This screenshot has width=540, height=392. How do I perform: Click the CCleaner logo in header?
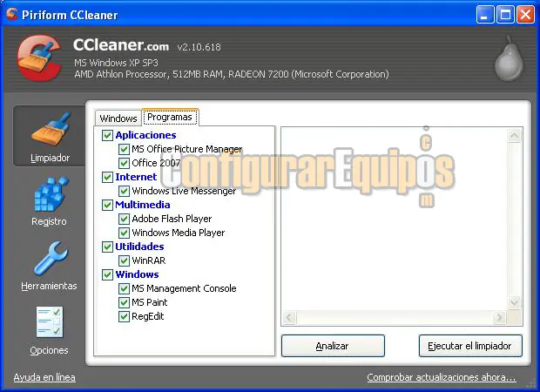tap(39, 58)
